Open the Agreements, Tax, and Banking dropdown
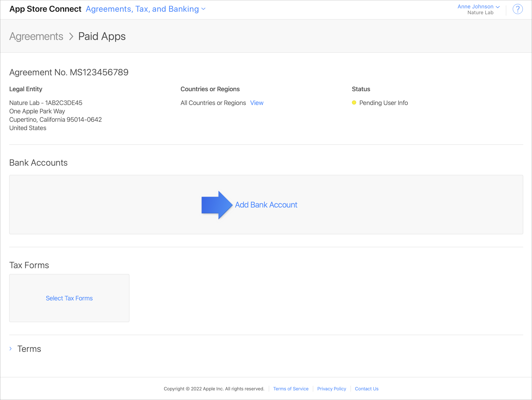 pos(146,9)
